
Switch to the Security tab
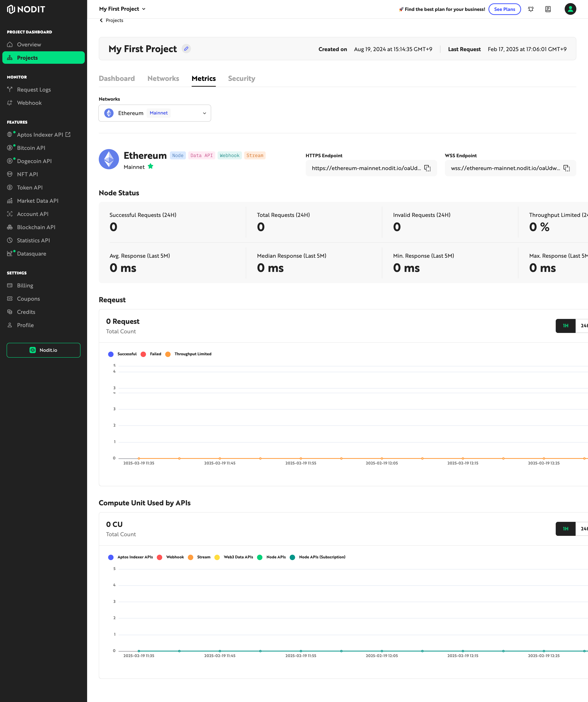click(x=241, y=79)
